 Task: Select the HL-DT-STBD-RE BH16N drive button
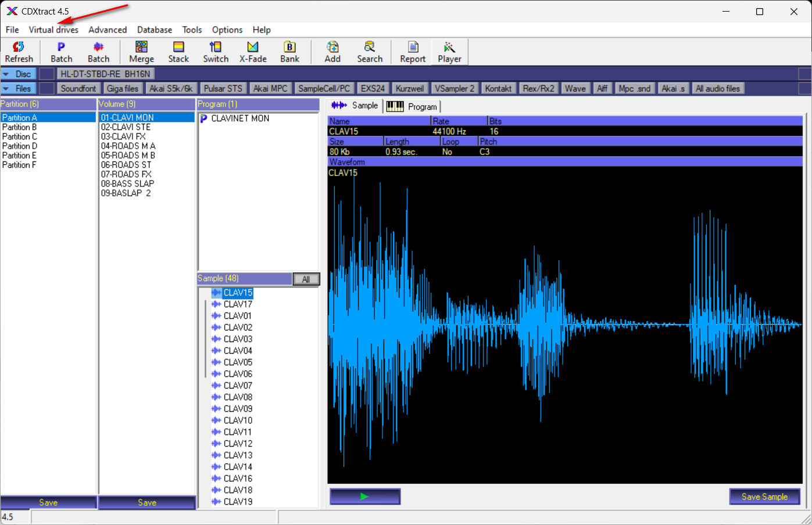pos(105,74)
